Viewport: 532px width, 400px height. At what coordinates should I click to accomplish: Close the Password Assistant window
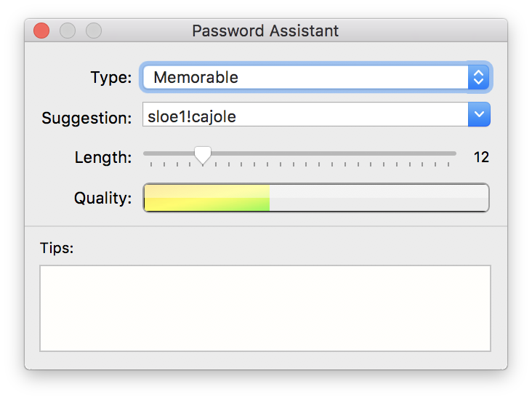[x=41, y=31]
